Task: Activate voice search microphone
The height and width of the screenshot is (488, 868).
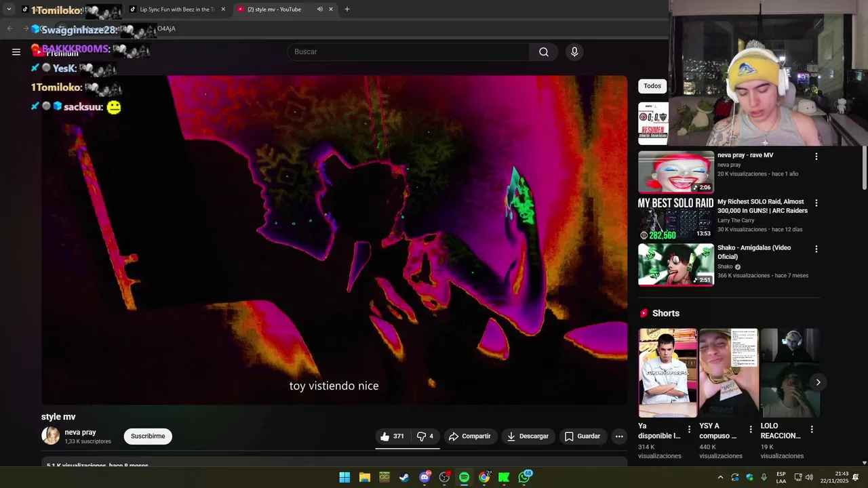Action: click(574, 52)
